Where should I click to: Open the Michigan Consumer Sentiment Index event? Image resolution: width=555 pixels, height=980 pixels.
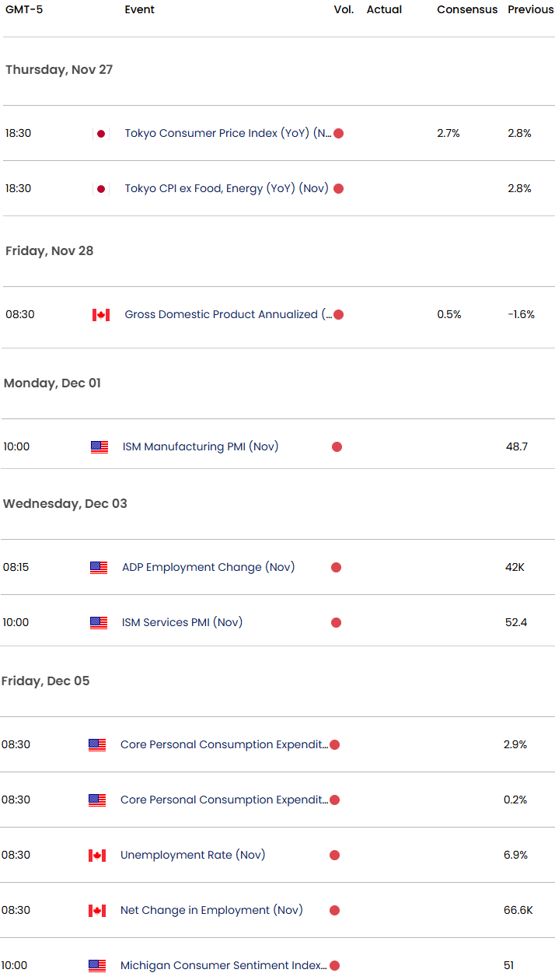pos(223,966)
